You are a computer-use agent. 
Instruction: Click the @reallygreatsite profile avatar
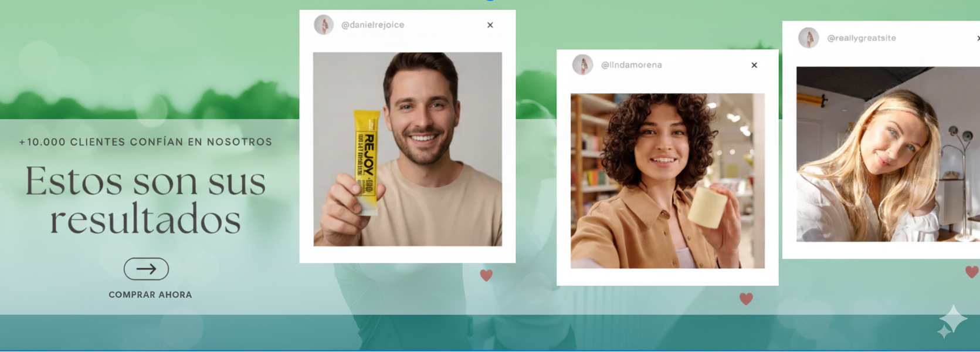pos(808,38)
